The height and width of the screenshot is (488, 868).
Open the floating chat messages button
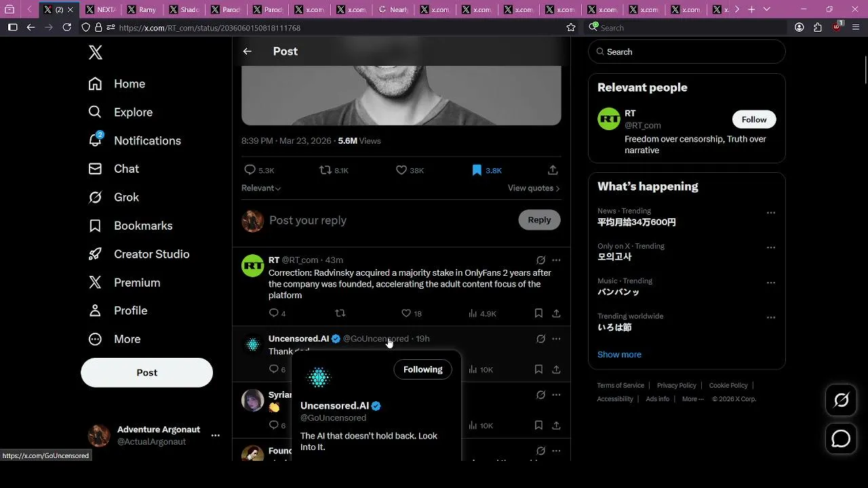pos(841,439)
